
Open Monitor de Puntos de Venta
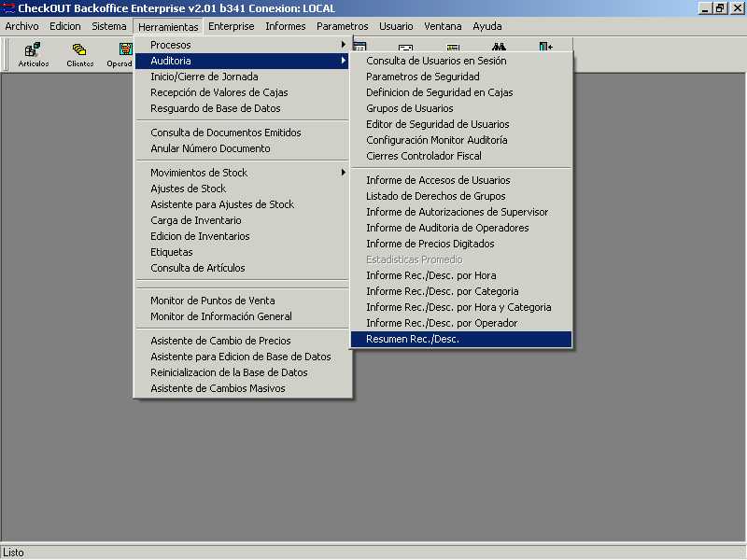tap(242, 301)
